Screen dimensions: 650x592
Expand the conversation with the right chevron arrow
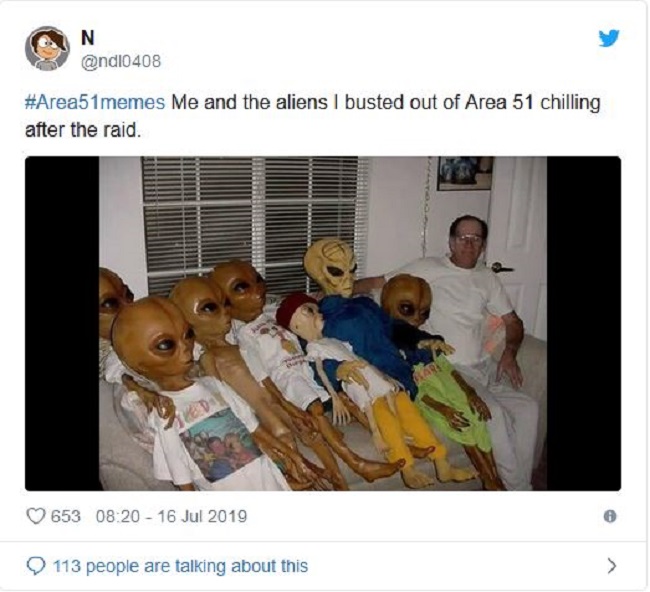[611, 565]
